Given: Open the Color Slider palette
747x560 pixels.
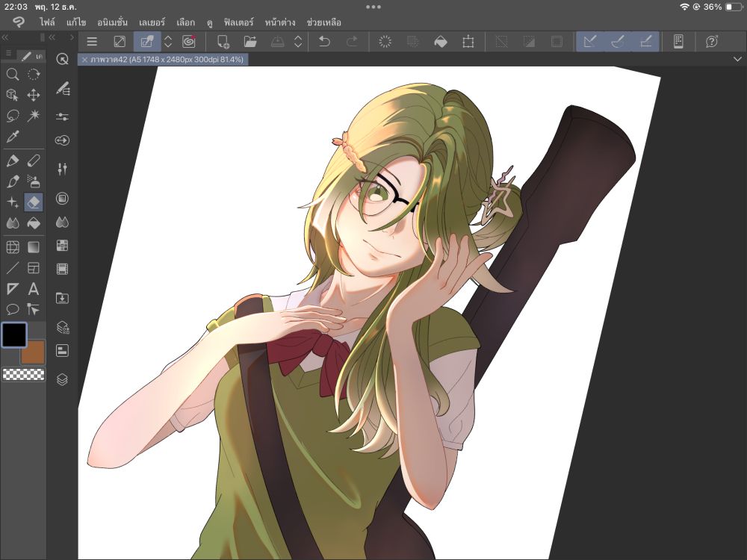Looking at the screenshot, I should (x=63, y=169).
